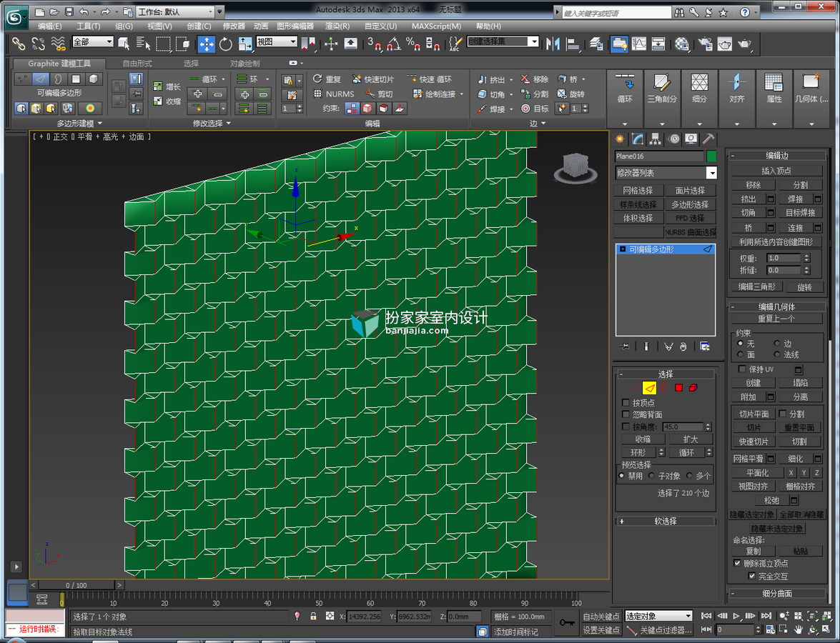This screenshot has height=643, width=840.
Task: Open the MAXScript(M) menu
Action: click(436, 26)
